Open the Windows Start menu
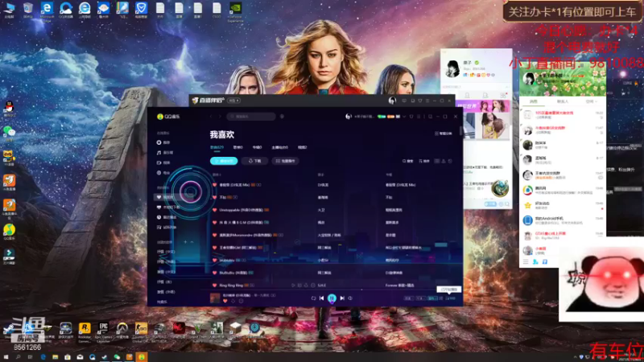This screenshot has width=644, height=362. coord(6,357)
